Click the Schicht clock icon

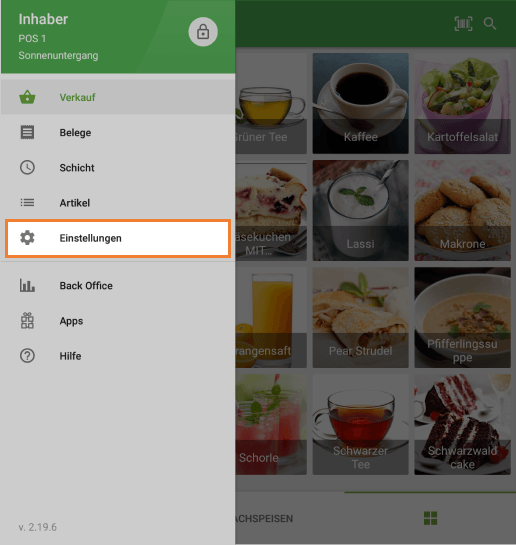[27, 168]
